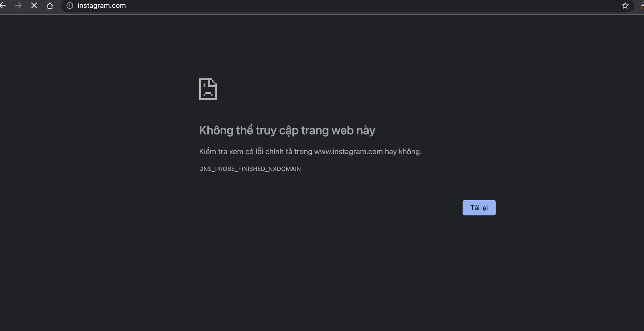The width and height of the screenshot is (644, 331).
Task: Select the DNS_PROBE_FINISHED_NXDOMAIN error code text
Action: (250, 169)
